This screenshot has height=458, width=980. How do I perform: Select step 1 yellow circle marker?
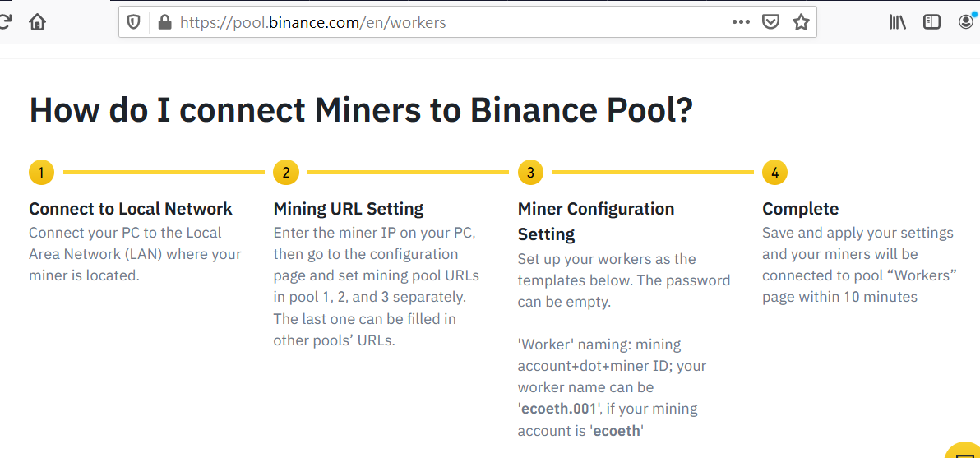[x=41, y=173]
